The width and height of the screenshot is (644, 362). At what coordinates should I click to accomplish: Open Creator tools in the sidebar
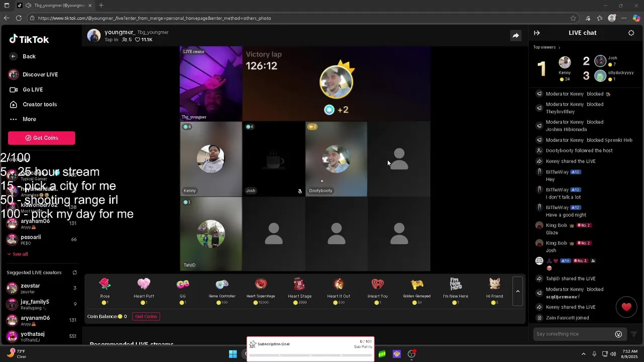(40, 104)
